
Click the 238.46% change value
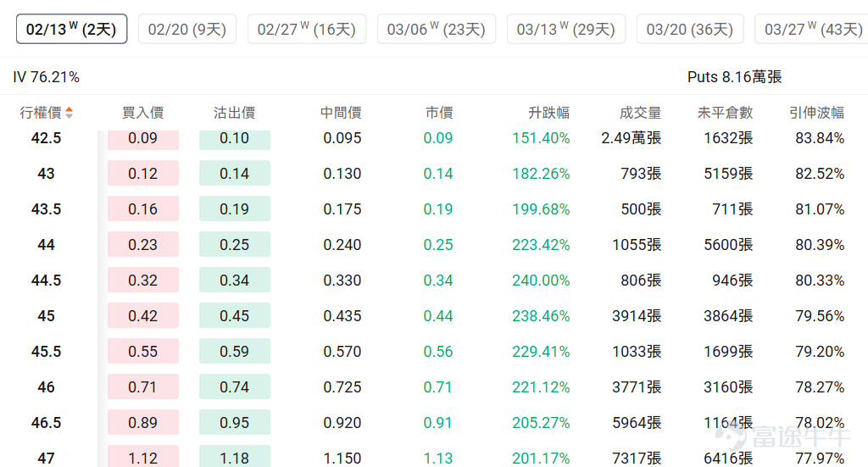pyautogui.click(x=541, y=315)
